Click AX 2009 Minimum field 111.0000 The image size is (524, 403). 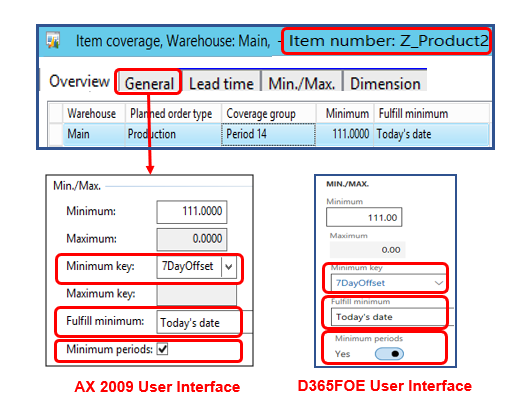point(192,212)
